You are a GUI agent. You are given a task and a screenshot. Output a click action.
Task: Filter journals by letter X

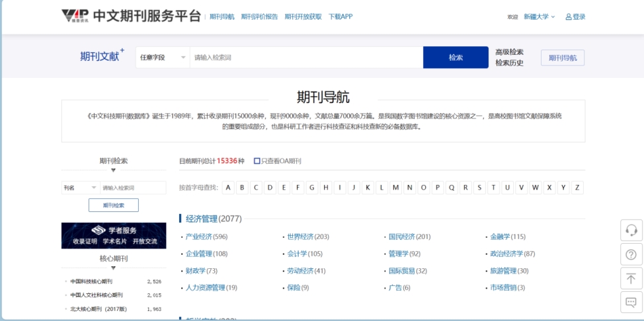tap(549, 188)
